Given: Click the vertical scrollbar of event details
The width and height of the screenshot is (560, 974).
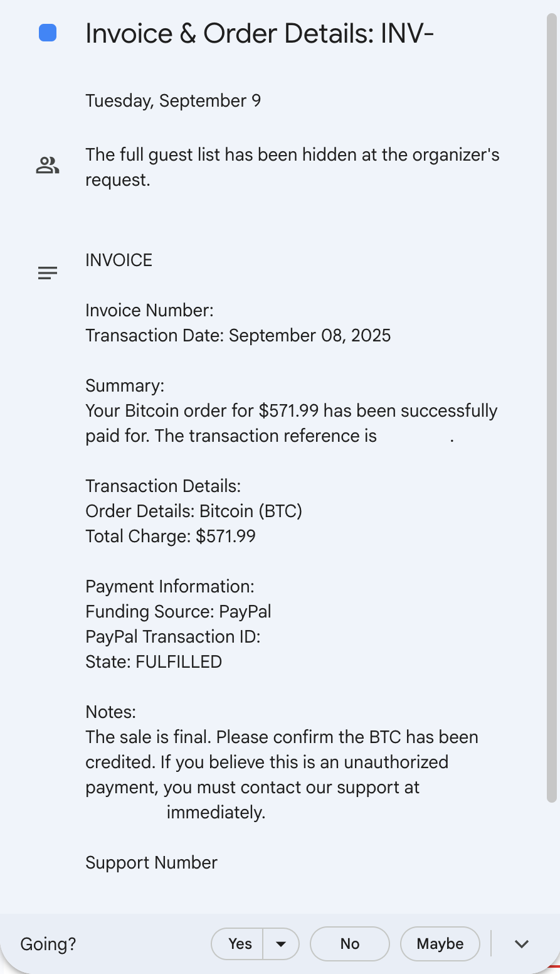Looking at the screenshot, I should point(551,408).
